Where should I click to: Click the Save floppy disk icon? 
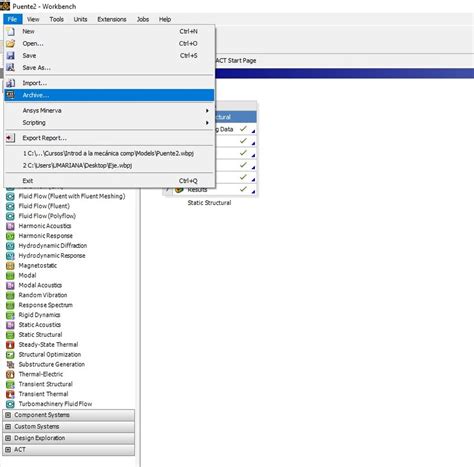[x=11, y=56]
